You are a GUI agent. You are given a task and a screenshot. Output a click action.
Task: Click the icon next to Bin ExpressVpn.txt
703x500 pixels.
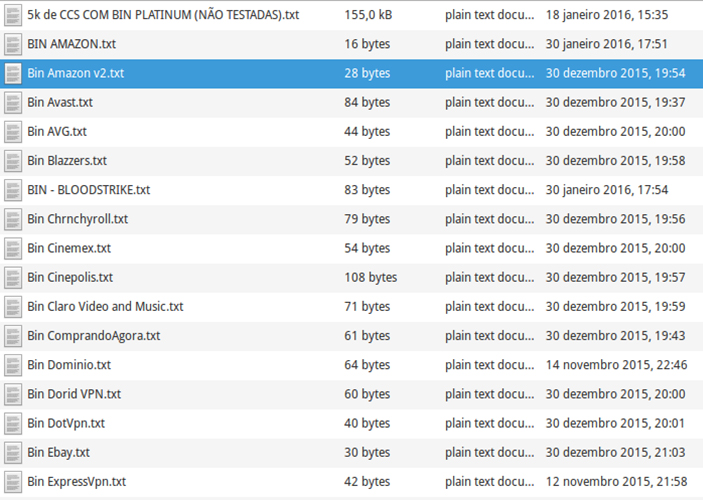coord(12,481)
